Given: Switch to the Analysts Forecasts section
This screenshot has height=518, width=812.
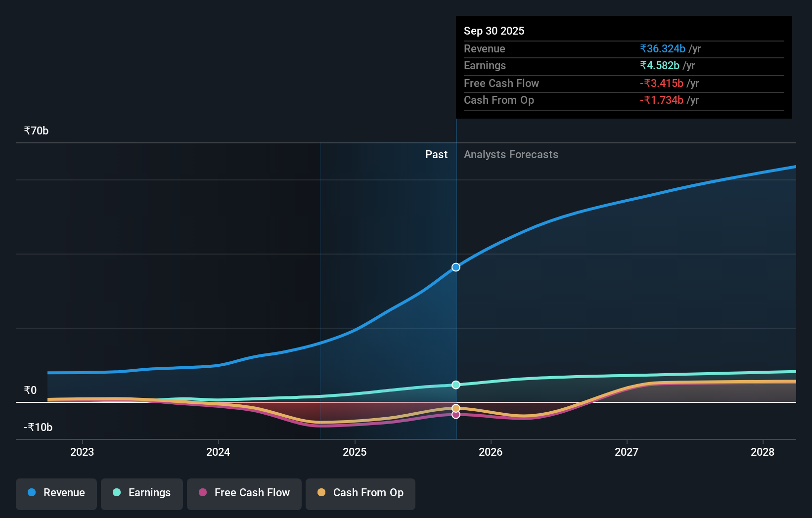Looking at the screenshot, I should (x=511, y=154).
